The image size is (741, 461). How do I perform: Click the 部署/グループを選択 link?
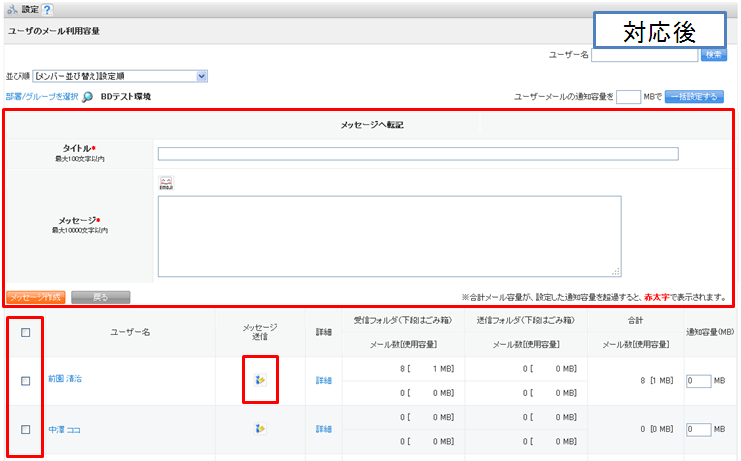tap(41, 97)
